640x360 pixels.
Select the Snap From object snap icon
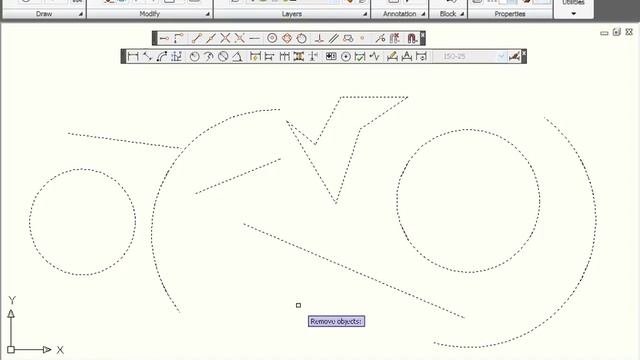click(x=178, y=38)
